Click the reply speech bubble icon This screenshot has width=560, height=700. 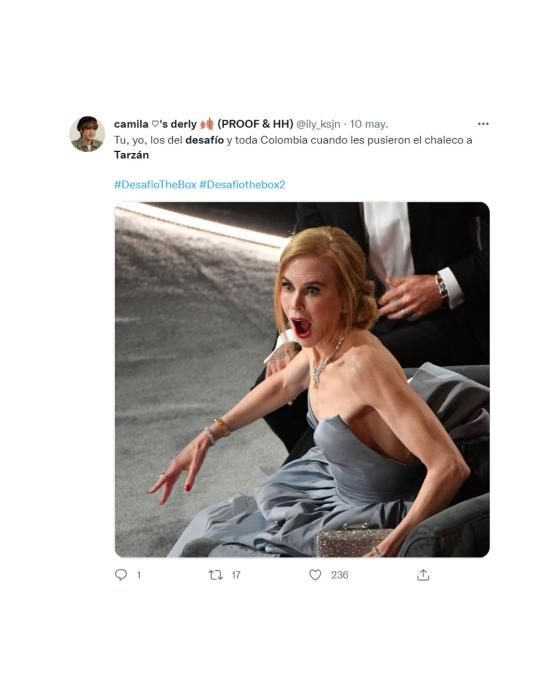pos(121,575)
